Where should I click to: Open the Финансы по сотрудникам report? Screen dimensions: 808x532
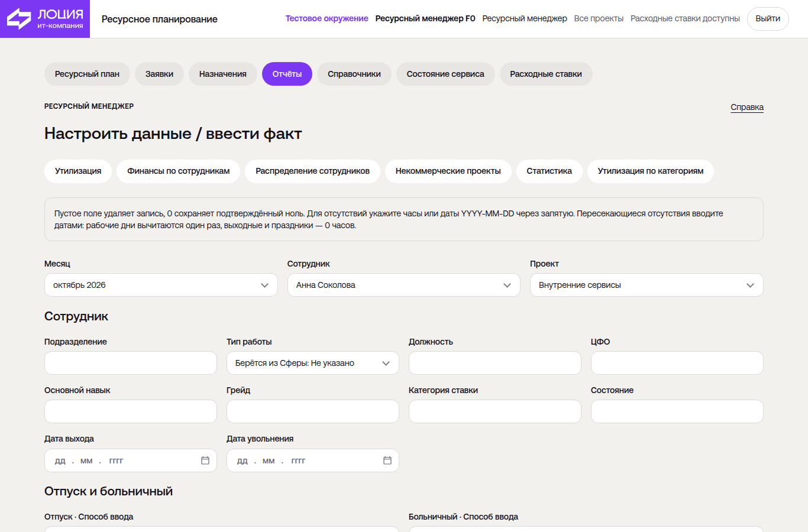[178, 171]
